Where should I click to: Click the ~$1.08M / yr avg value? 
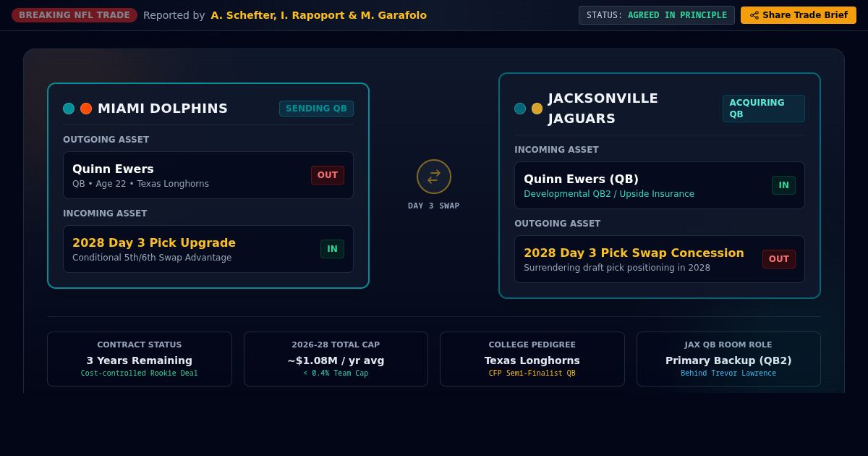click(x=336, y=360)
